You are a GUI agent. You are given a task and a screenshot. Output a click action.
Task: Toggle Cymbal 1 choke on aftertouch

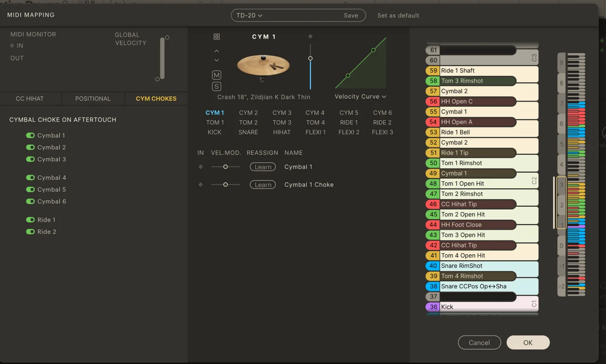click(31, 135)
